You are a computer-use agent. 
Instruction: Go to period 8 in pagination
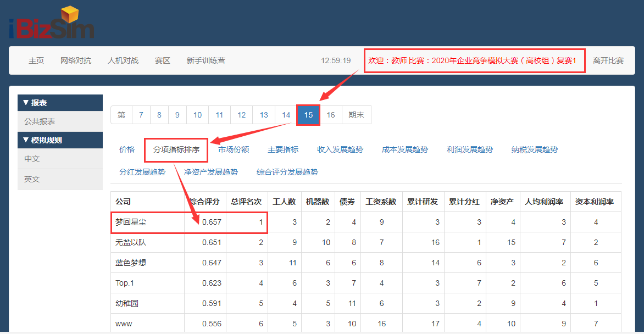tap(159, 115)
